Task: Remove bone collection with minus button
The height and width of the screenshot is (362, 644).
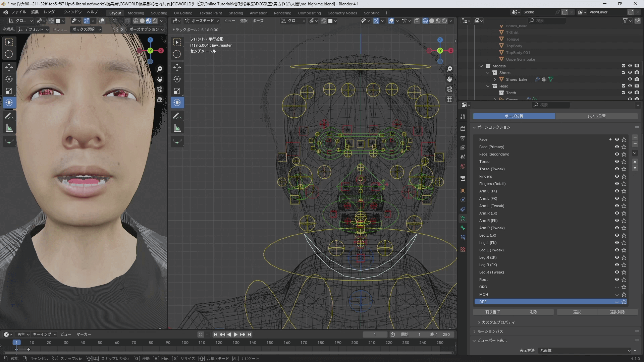Action: [x=635, y=144]
